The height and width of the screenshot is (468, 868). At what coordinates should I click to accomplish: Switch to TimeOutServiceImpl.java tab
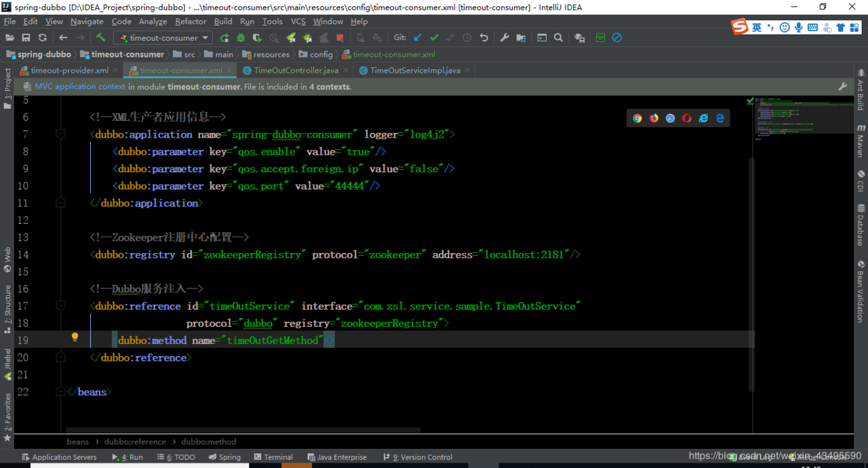click(x=415, y=71)
